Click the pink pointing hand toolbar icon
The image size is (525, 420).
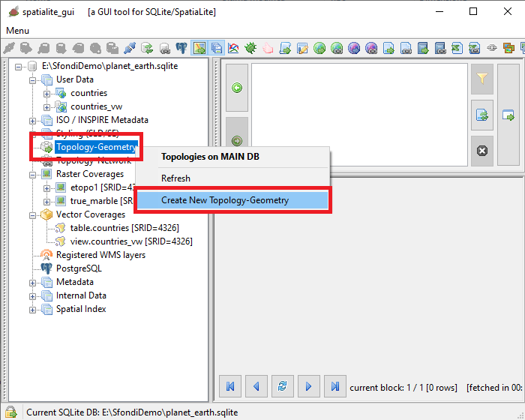coord(268,48)
